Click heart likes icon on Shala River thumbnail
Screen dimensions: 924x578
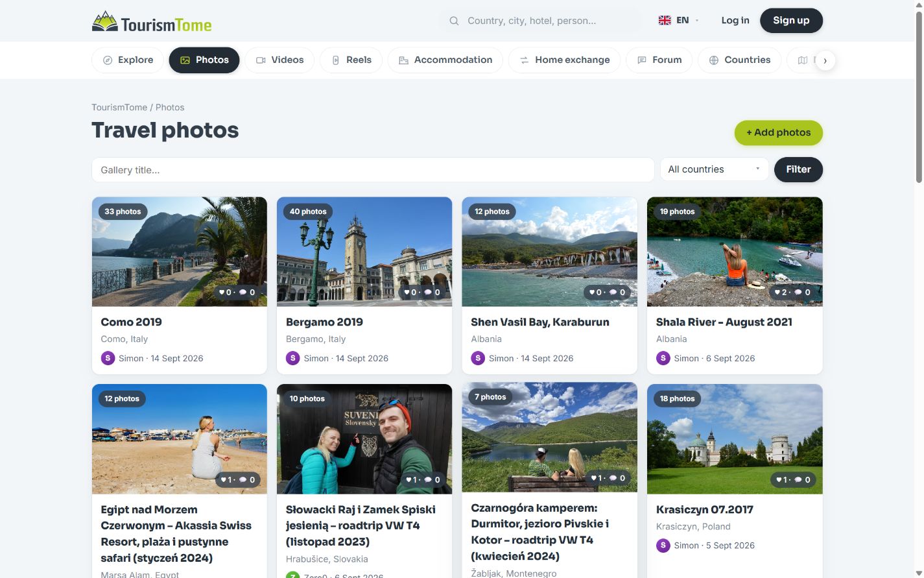point(777,293)
